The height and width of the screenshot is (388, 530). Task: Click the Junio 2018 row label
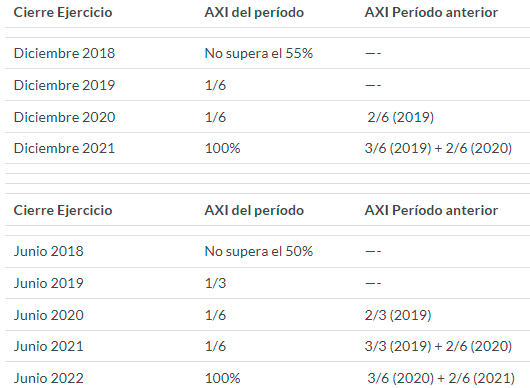[x=49, y=251]
